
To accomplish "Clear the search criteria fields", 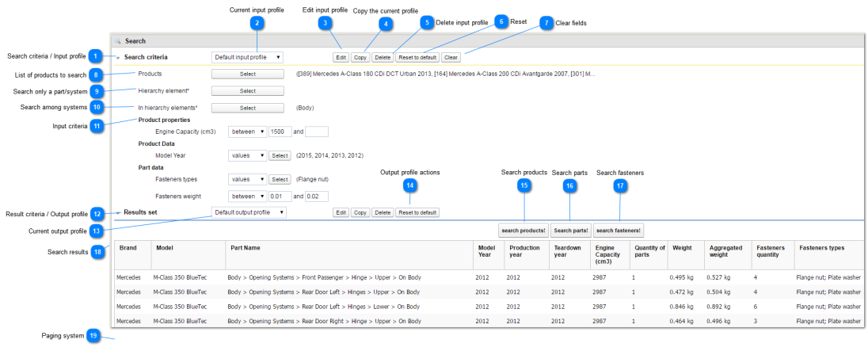I will click(451, 58).
